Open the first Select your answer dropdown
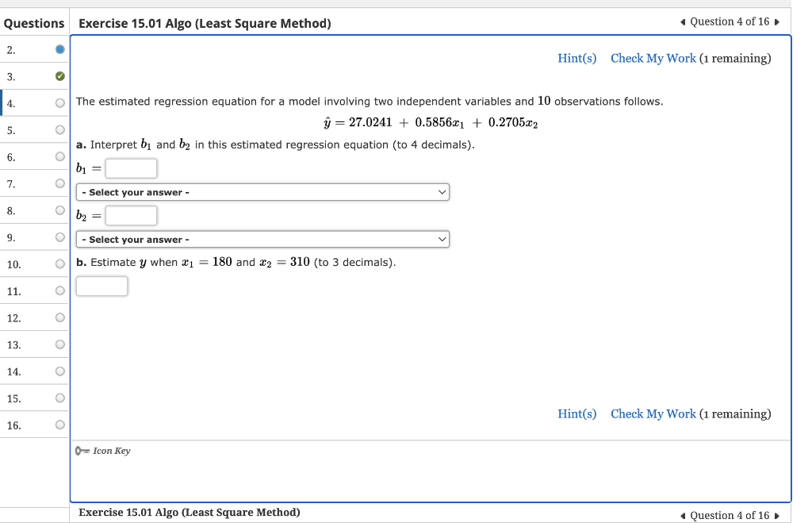 (262, 191)
